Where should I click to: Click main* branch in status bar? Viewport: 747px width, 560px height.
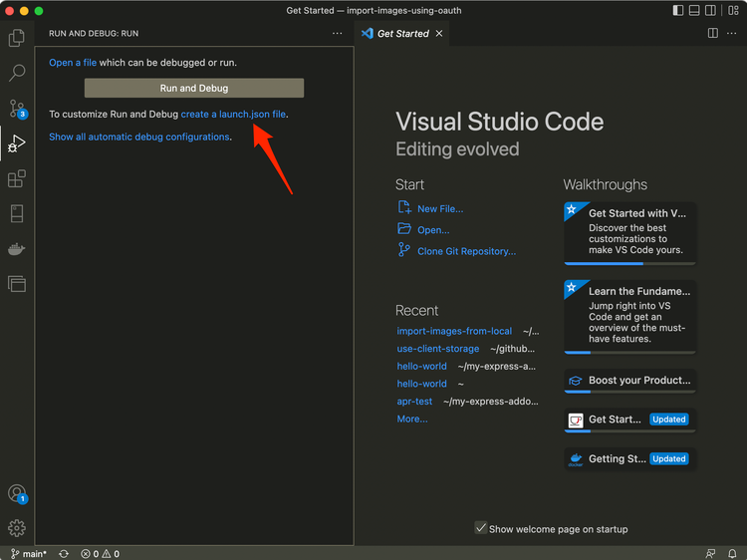(29, 553)
